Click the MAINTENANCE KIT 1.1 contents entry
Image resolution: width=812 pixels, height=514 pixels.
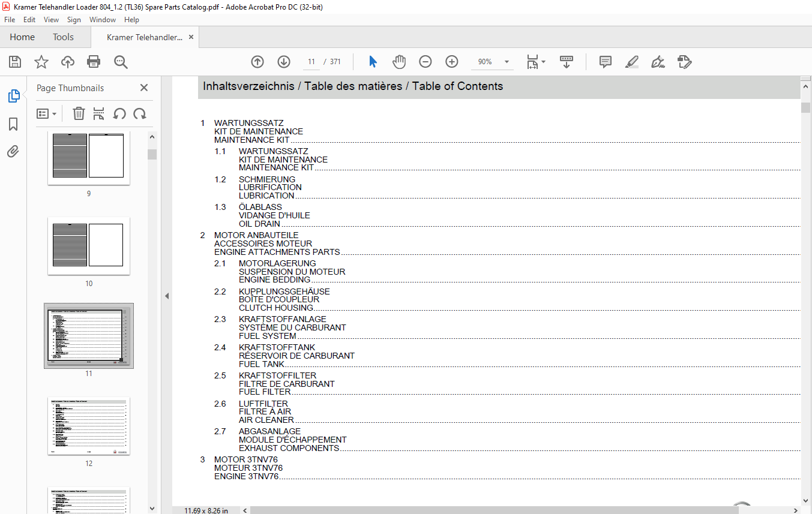click(x=276, y=168)
